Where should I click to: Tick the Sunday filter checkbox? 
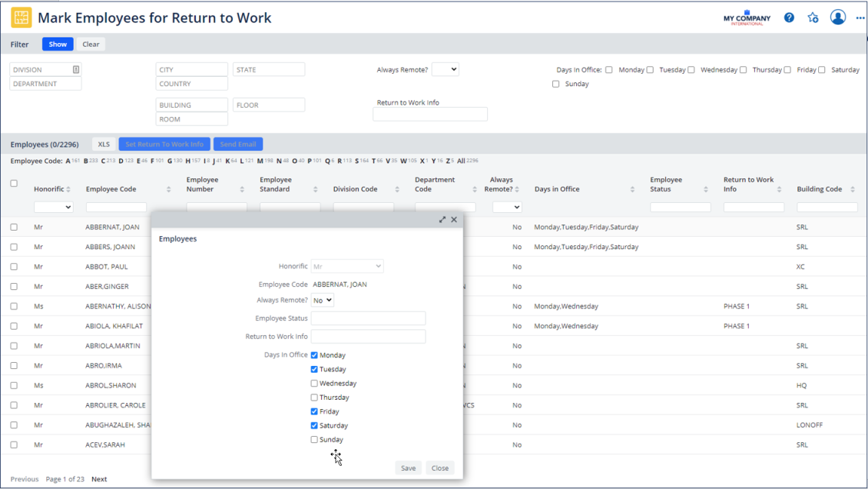coord(556,84)
